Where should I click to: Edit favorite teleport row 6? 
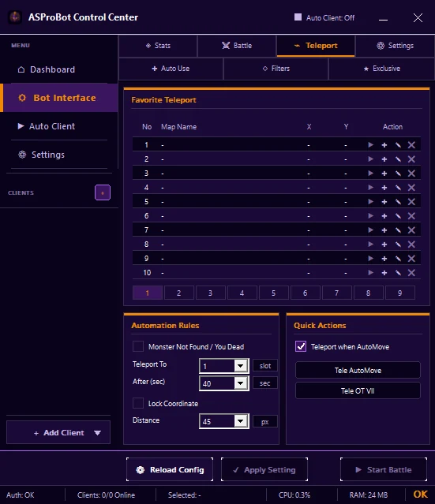pos(398,215)
